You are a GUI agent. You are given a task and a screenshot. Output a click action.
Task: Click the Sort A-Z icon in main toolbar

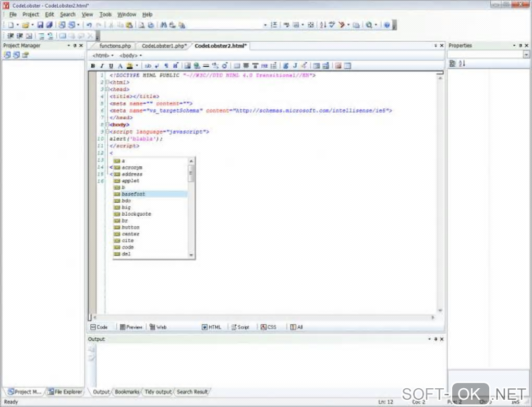pos(323,25)
